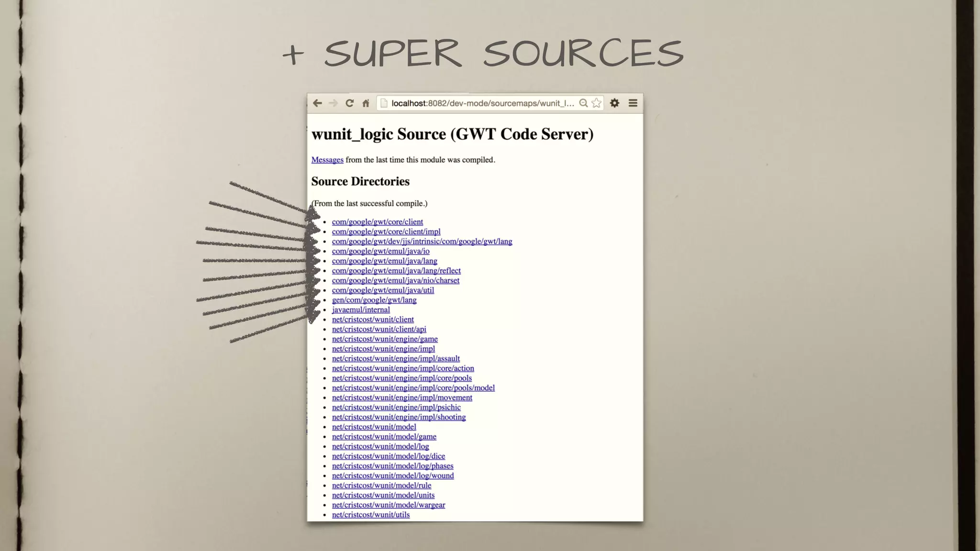Reload the page with the refresh icon
Image resolution: width=980 pixels, height=551 pixels.
(350, 103)
